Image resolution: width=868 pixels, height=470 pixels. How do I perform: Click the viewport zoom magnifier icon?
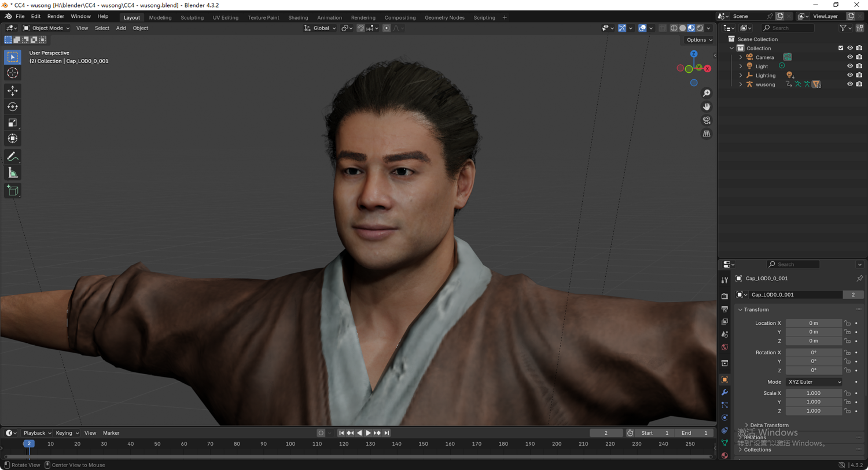pyautogui.click(x=707, y=93)
